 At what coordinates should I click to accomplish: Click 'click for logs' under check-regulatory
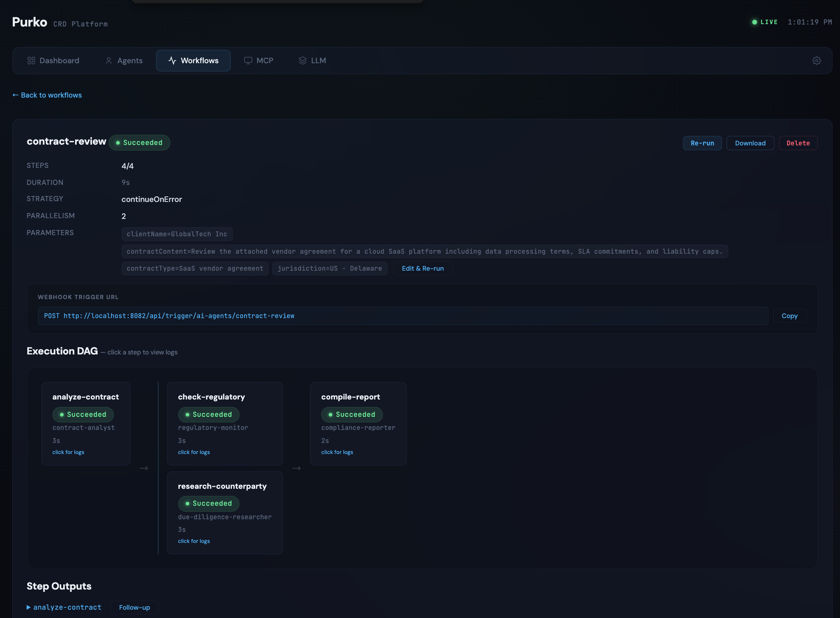[x=194, y=452]
